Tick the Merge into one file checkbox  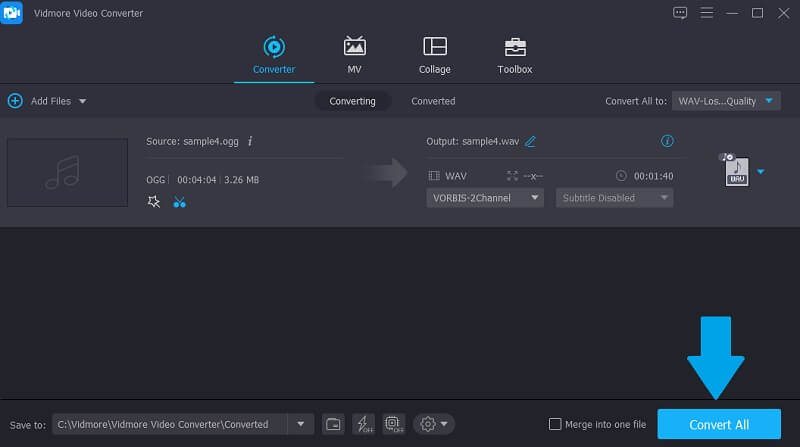click(x=556, y=424)
